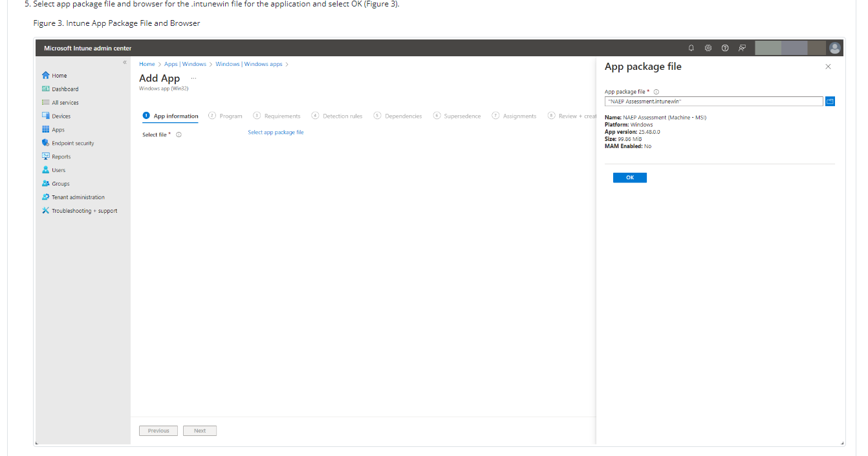Open the user account avatar

tap(835, 48)
